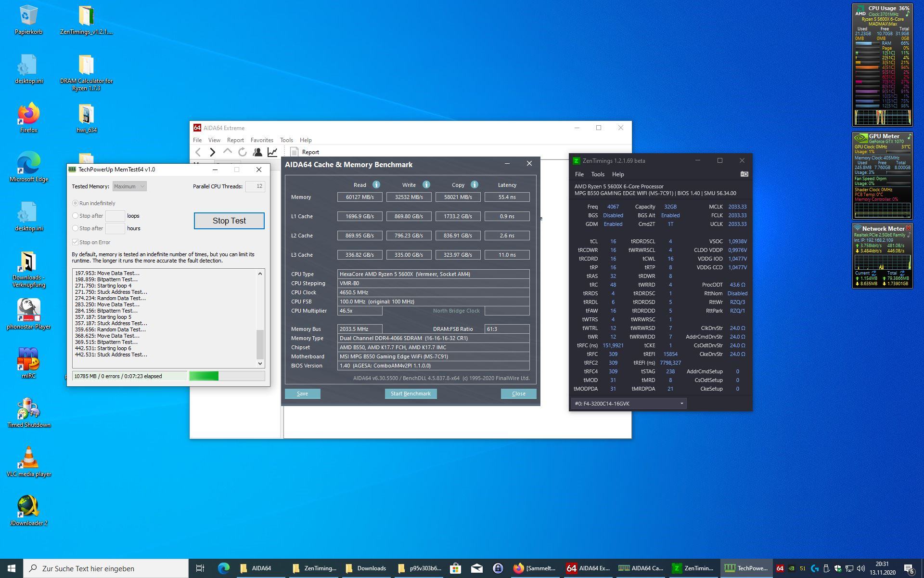Viewport: 924px width, 578px height.
Task: Select the hwi_634 archive icon
Action: coord(86,118)
